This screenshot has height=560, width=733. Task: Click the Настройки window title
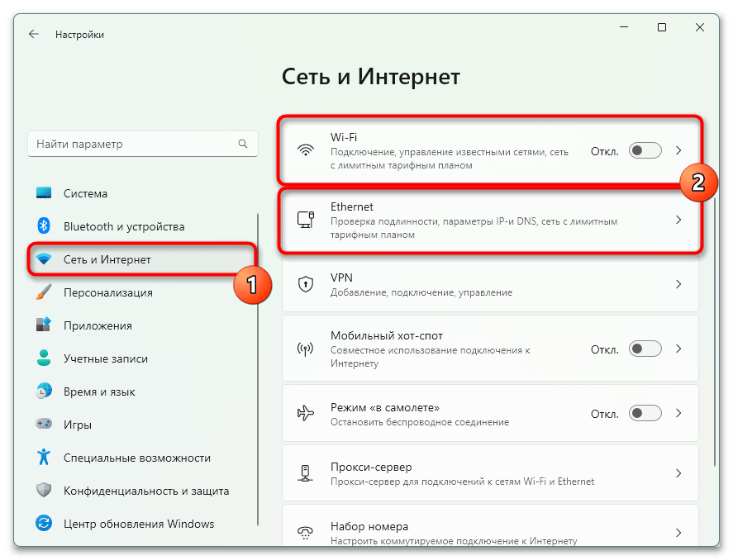coord(79,35)
